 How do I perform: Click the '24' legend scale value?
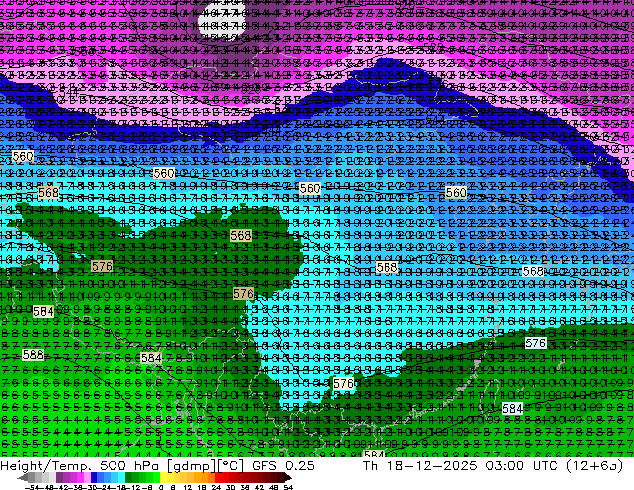tap(216, 487)
